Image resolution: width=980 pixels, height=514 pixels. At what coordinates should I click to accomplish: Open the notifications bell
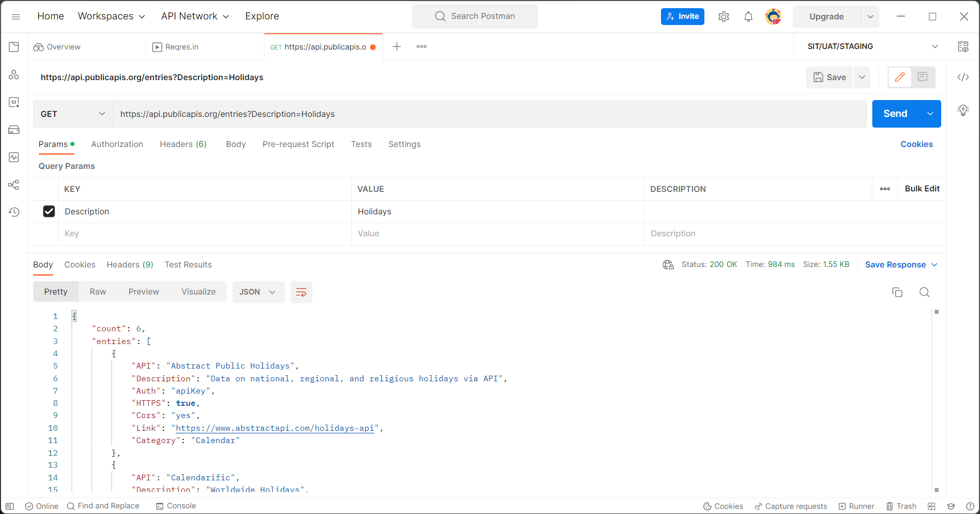(748, 16)
